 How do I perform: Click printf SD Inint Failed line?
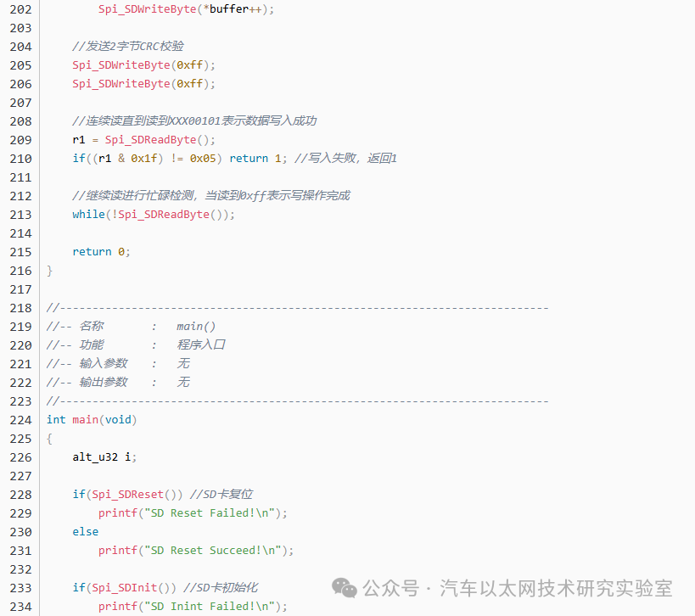click(x=193, y=607)
